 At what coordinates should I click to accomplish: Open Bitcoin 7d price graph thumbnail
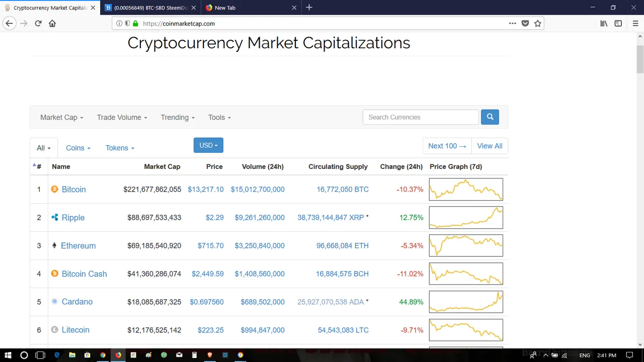(x=466, y=189)
